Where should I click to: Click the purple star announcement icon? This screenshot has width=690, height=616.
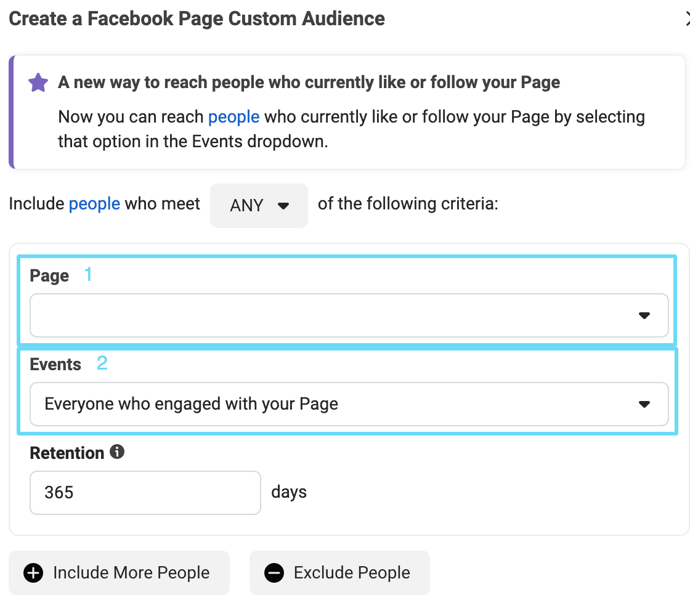(38, 82)
